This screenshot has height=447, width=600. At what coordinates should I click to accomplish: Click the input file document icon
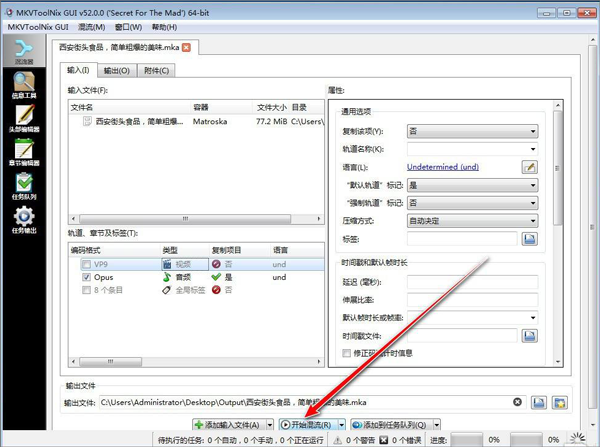(87, 121)
